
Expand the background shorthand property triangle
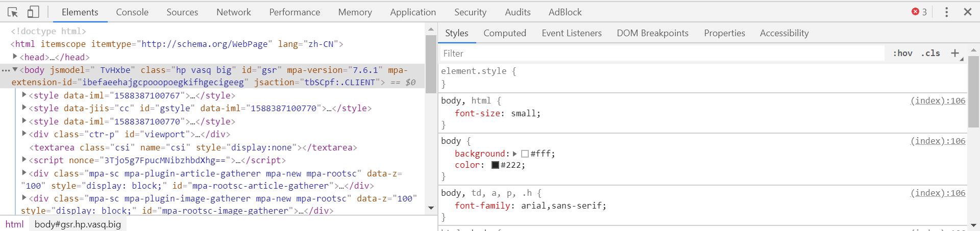(x=515, y=153)
